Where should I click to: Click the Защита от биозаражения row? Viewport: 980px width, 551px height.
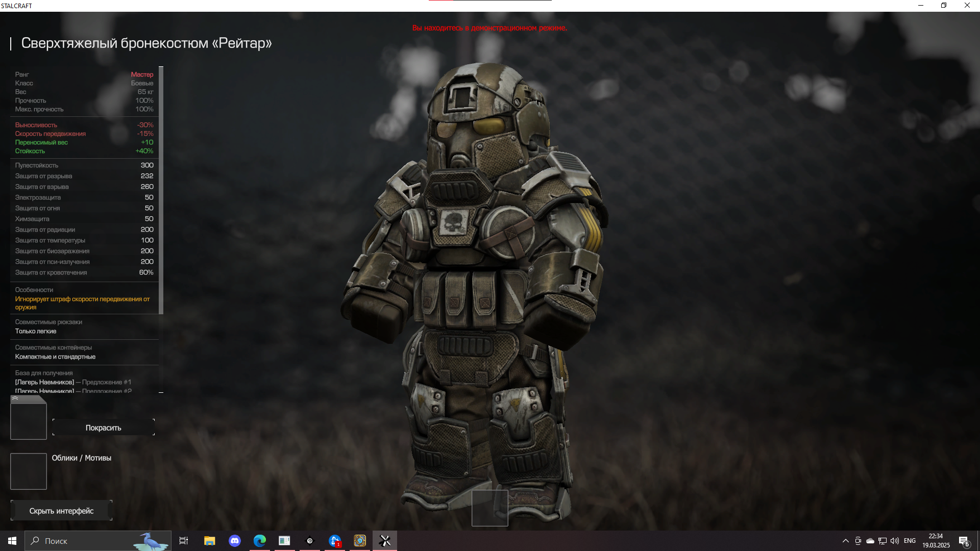click(x=84, y=251)
